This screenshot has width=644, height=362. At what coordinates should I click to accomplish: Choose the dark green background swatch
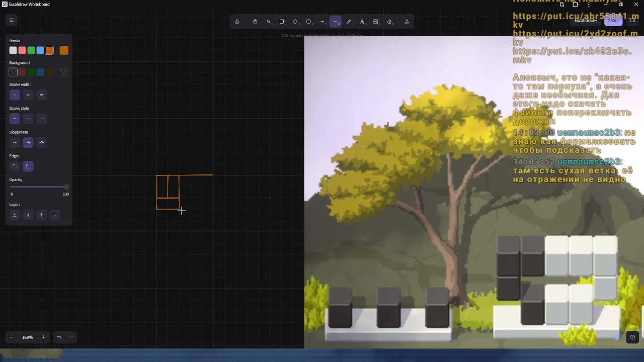coord(31,72)
